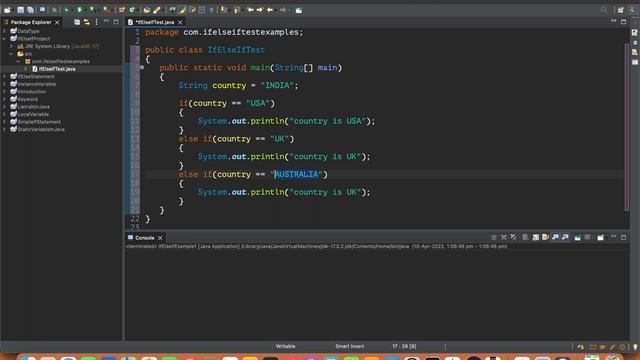Click the Forward navigation arrow in the toolbar
This screenshot has width=640, height=360.
tap(283, 10)
